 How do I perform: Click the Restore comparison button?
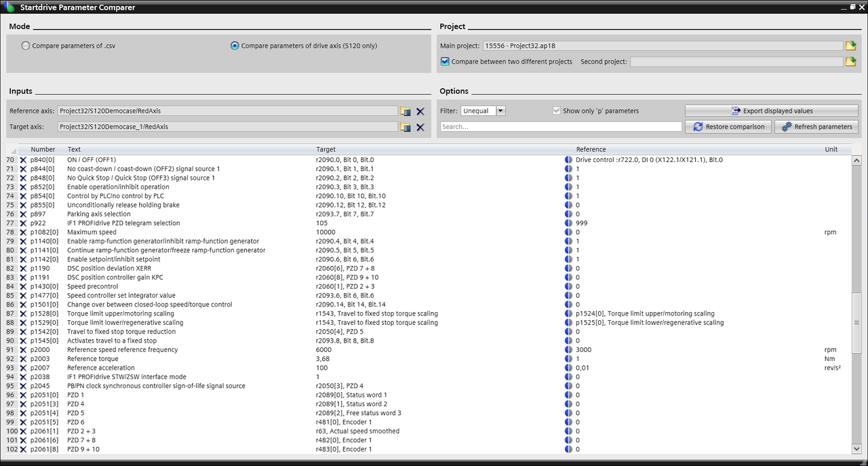click(x=729, y=127)
